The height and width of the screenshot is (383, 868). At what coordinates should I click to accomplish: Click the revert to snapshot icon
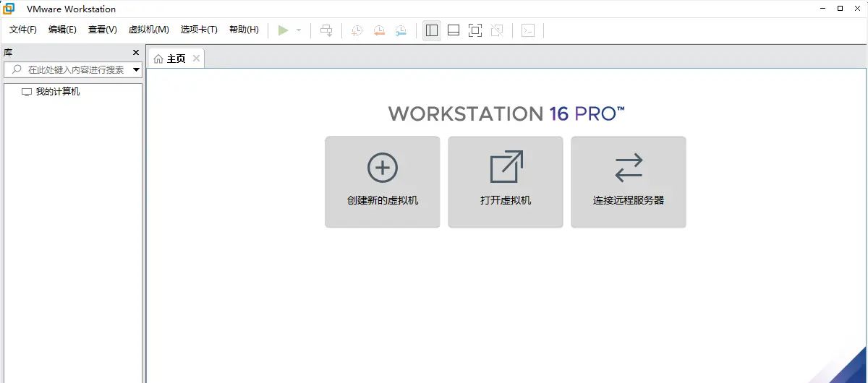click(379, 30)
